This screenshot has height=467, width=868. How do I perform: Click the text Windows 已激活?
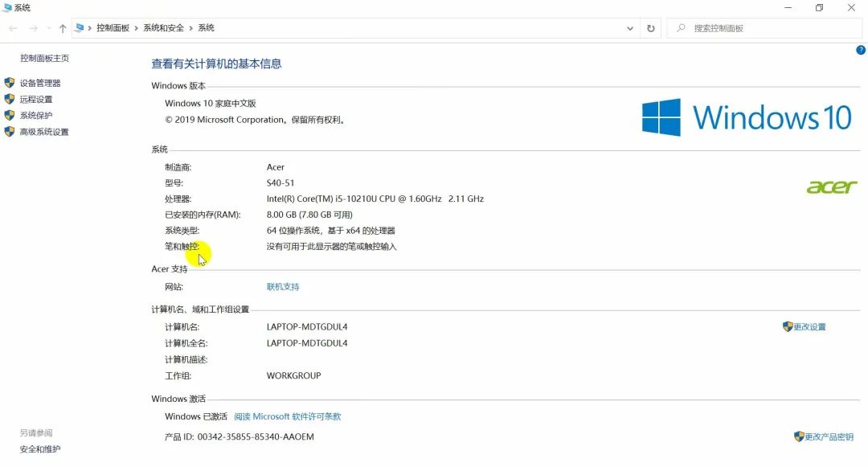click(196, 416)
